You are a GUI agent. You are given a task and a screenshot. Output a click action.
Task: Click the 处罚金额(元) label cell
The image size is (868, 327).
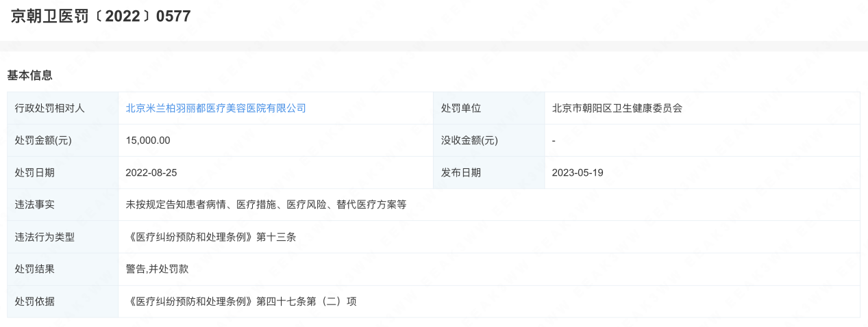(x=63, y=140)
